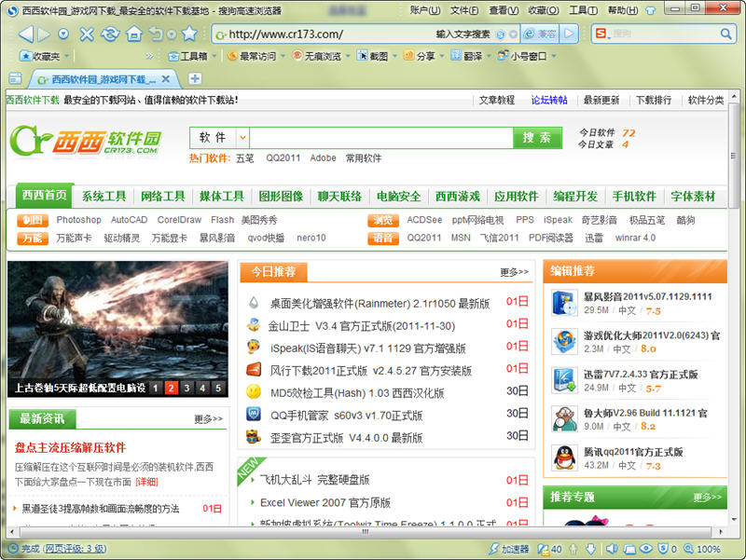Open the 文件(F) menu
This screenshot has width=746, height=560.
click(x=464, y=10)
